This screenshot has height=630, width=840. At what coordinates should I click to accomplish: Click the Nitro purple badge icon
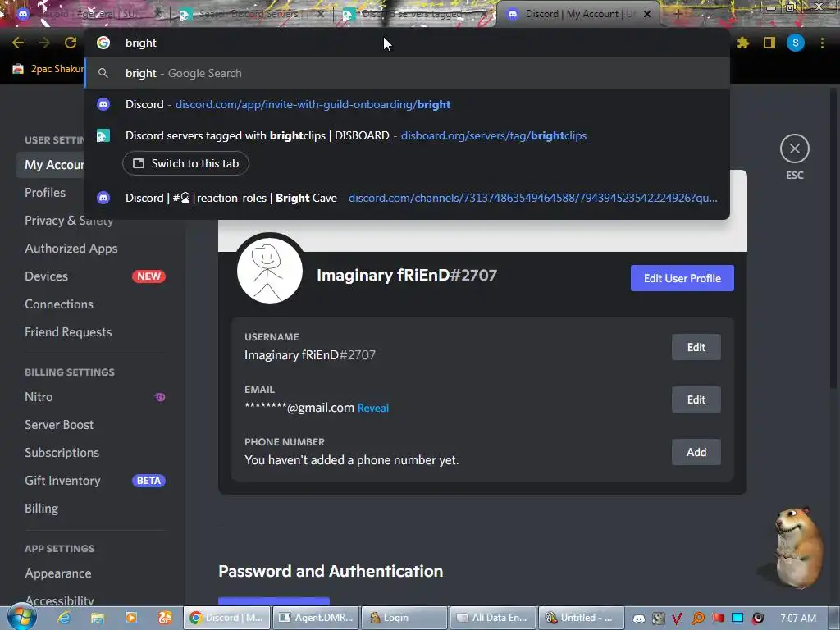160,397
